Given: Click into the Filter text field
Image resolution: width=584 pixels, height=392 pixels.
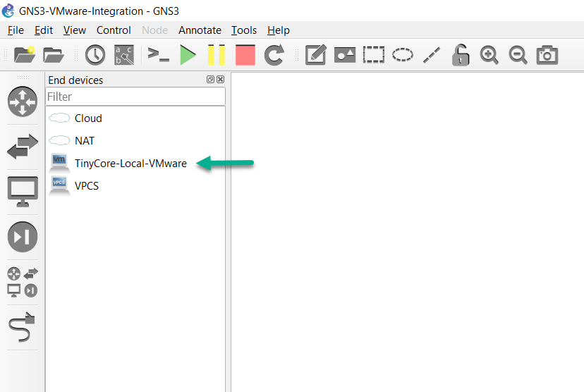Looking at the screenshot, I should click(135, 97).
